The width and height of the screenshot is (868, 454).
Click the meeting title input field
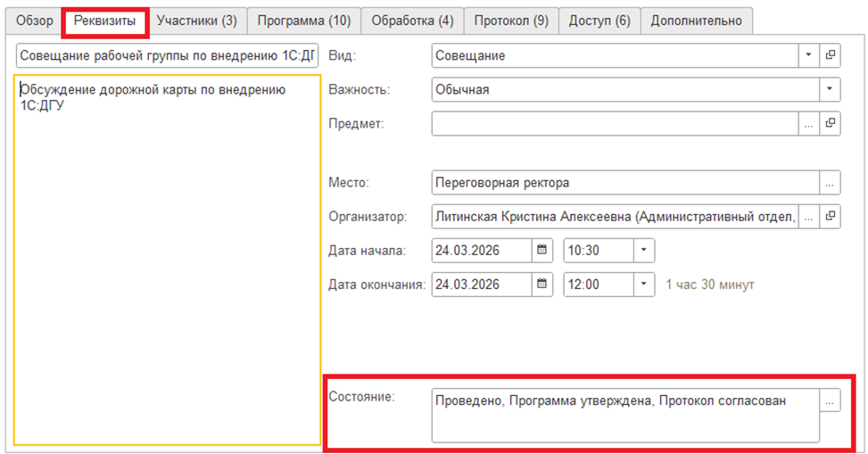click(167, 56)
